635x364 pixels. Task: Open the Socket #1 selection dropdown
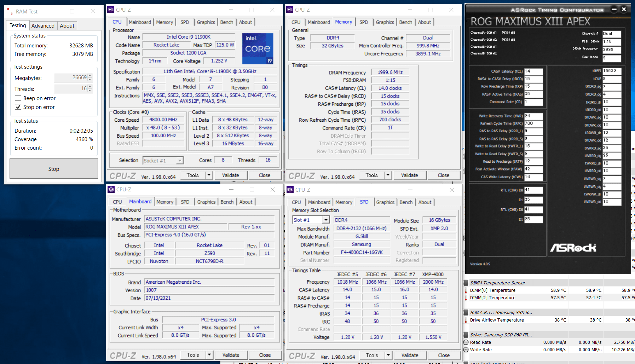click(180, 161)
